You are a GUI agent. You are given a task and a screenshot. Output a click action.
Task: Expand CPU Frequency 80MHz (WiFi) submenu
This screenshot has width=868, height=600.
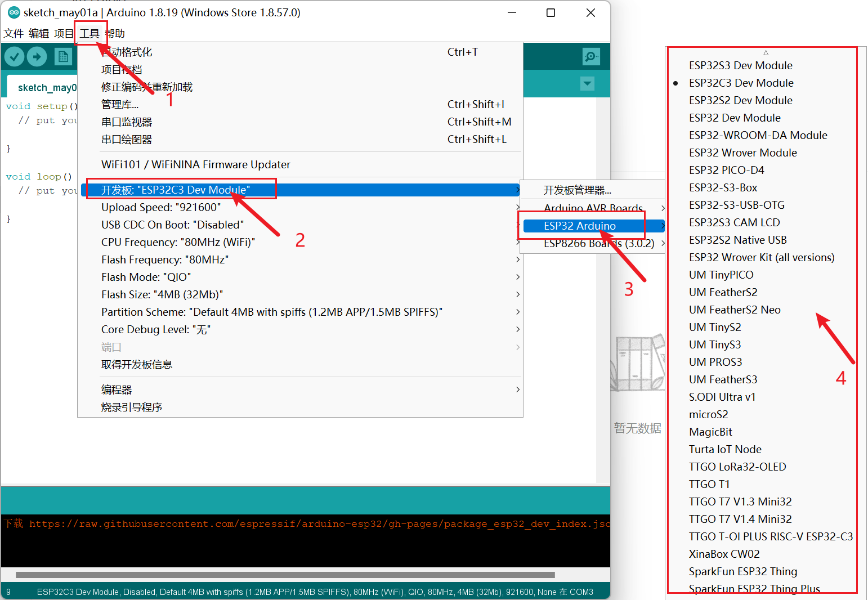coord(300,243)
